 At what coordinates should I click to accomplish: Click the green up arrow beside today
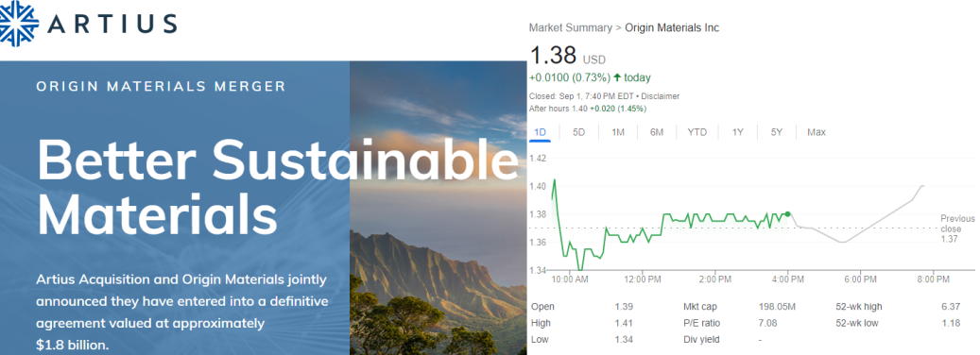click(x=617, y=77)
